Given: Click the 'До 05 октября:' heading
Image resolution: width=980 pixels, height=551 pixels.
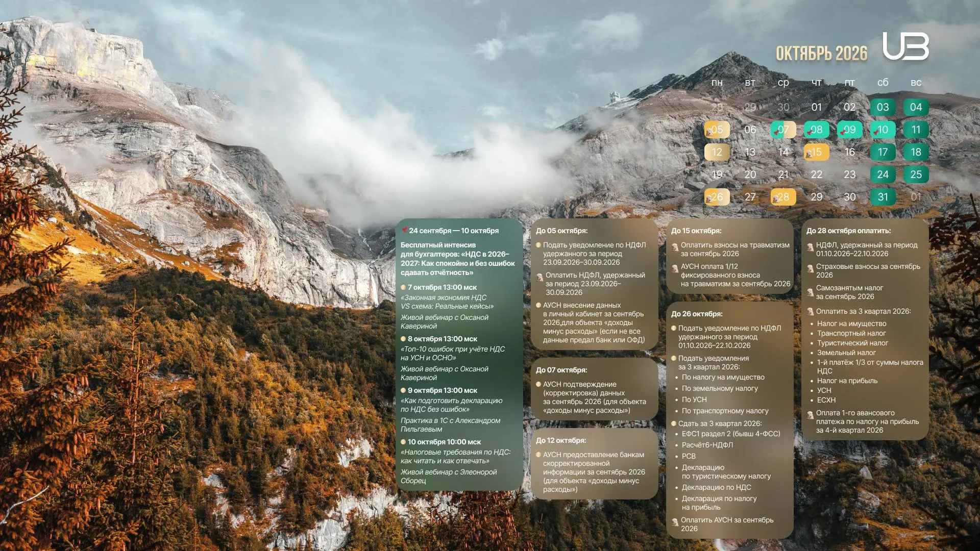Looking at the screenshot, I should click(x=561, y=231).
